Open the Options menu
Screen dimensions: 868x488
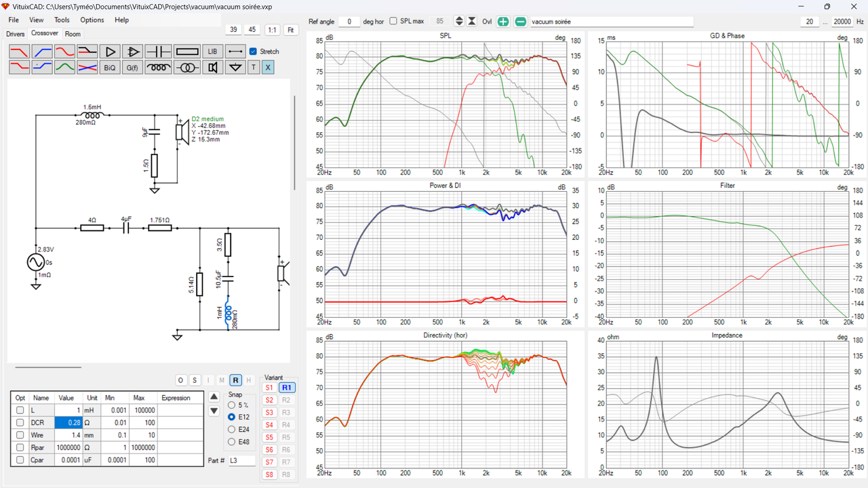point(92,20)
